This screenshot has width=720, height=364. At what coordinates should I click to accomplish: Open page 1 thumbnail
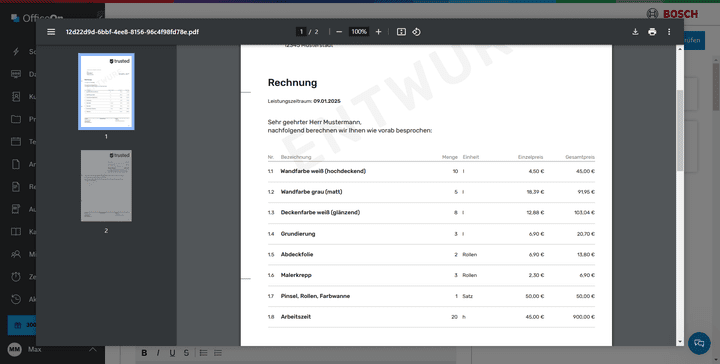click(x=106, y=91)
